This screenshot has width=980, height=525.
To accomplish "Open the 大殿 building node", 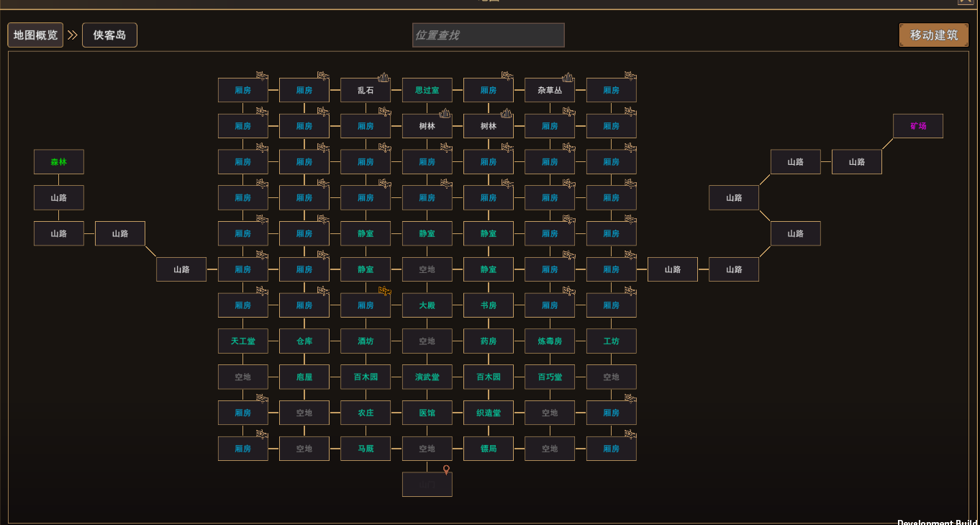I will 427,305.
